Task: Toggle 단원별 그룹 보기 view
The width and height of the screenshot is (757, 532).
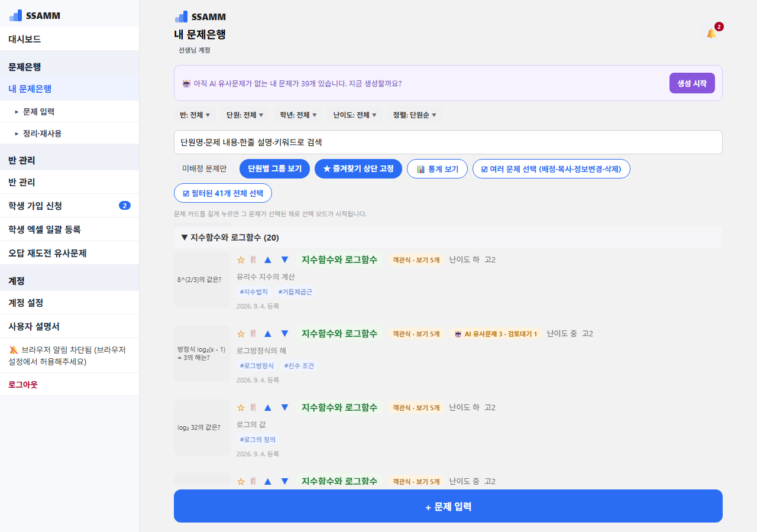Action: [x=274, y=169]
